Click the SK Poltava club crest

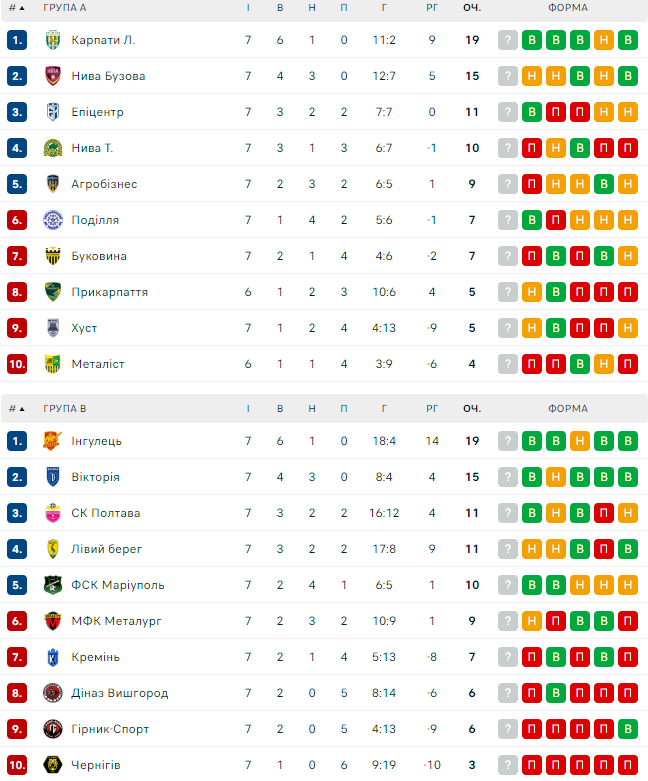click(x=53, y=513)
